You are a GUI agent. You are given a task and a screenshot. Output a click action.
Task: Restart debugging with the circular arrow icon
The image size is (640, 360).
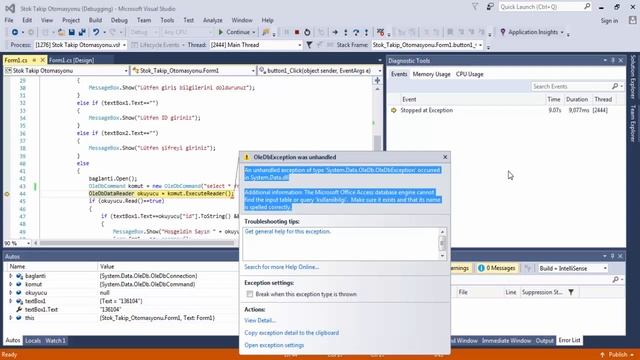click(307, 32)
